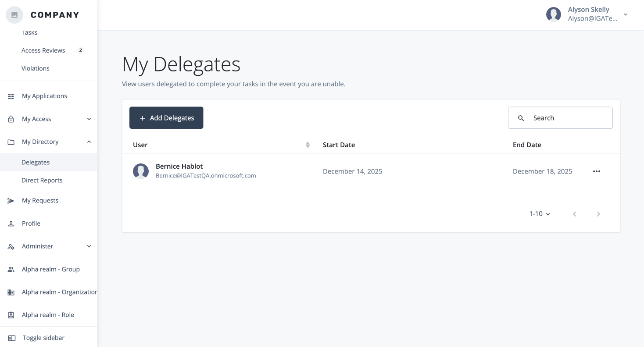The height and width of the screenshot is (347, 644).
Task: Expand the My Access section
Action: [89, 119]
